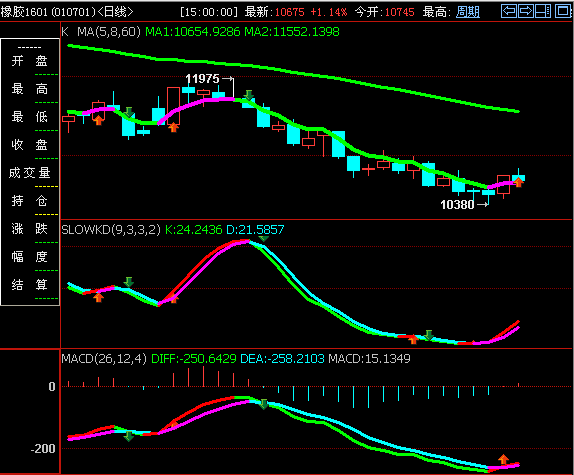Select the 10380 low price marker

point(457,205)
